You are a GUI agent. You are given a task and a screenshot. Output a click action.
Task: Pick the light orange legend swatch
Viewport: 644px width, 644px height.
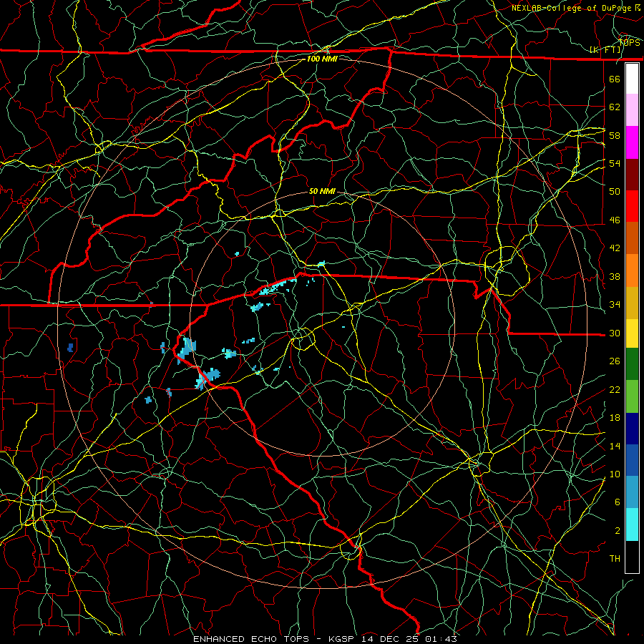[x=632, y=270]
